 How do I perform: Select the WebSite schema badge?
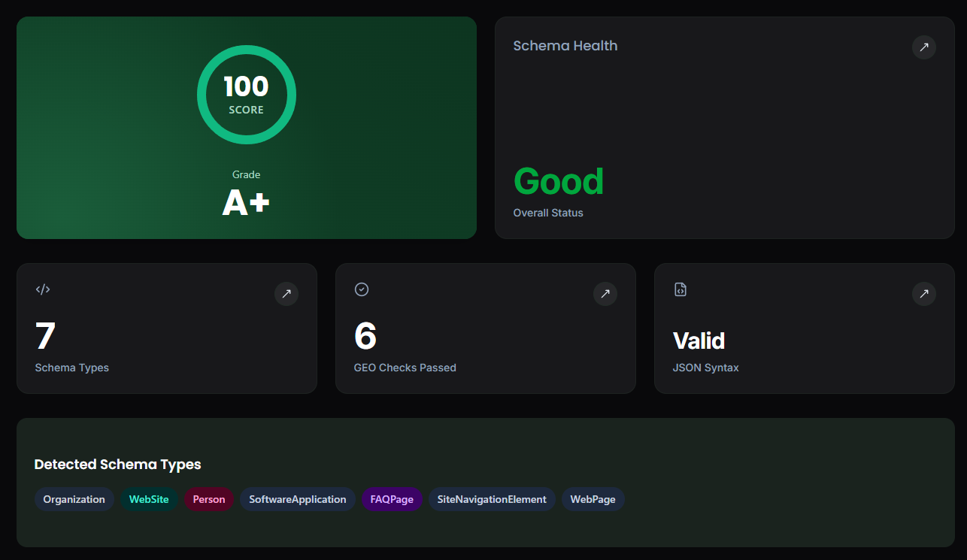pyautogui.click(x=149, y=499)
